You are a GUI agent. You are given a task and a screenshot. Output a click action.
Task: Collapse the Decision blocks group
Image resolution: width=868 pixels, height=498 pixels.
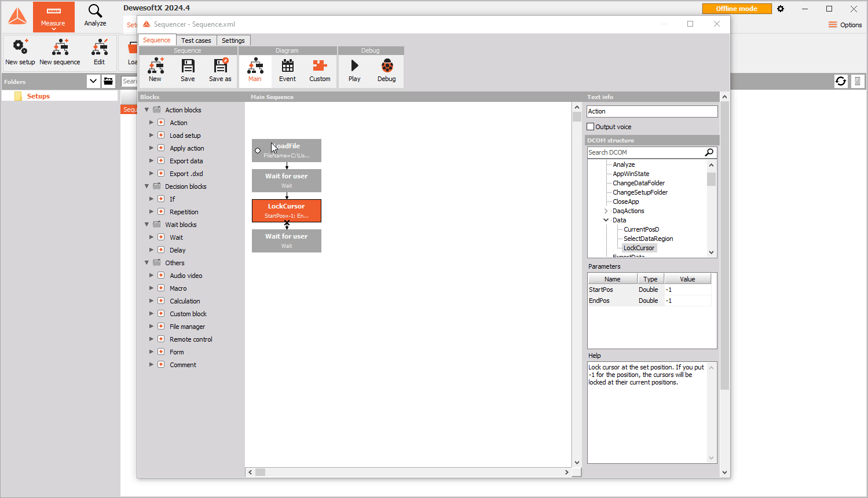[147, 186]
